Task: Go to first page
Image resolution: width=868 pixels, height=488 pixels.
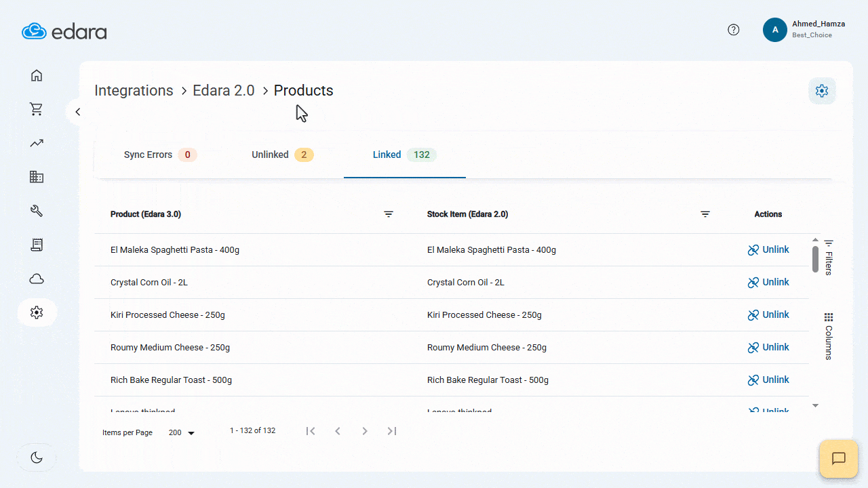Action: click(311, 431)
